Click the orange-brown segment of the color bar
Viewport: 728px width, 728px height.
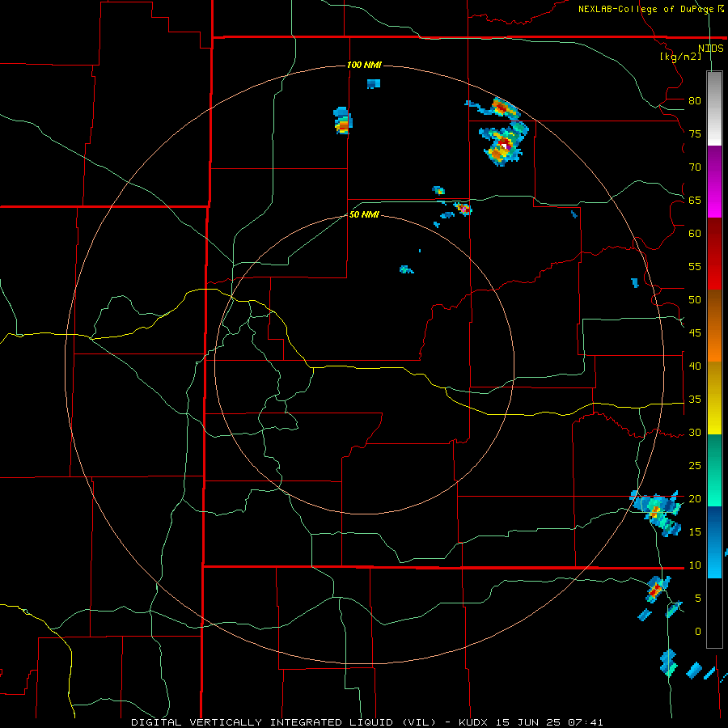tap(714, 325)
